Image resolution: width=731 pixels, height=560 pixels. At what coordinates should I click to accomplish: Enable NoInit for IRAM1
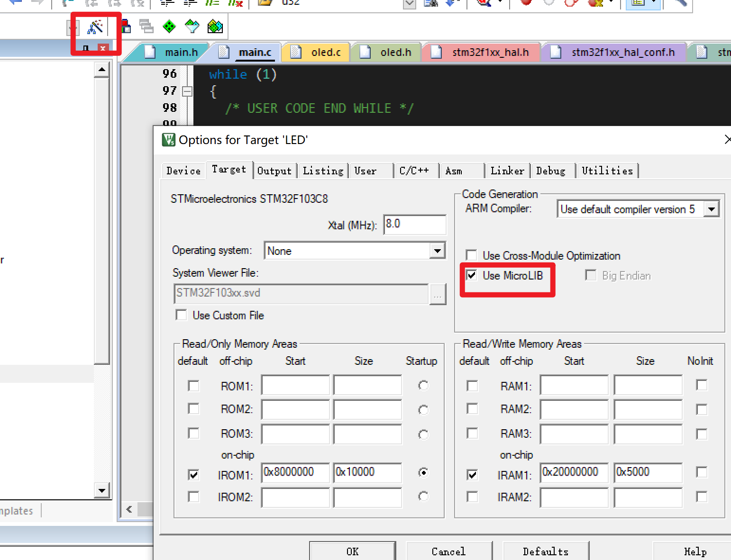[x=702, y=472]
